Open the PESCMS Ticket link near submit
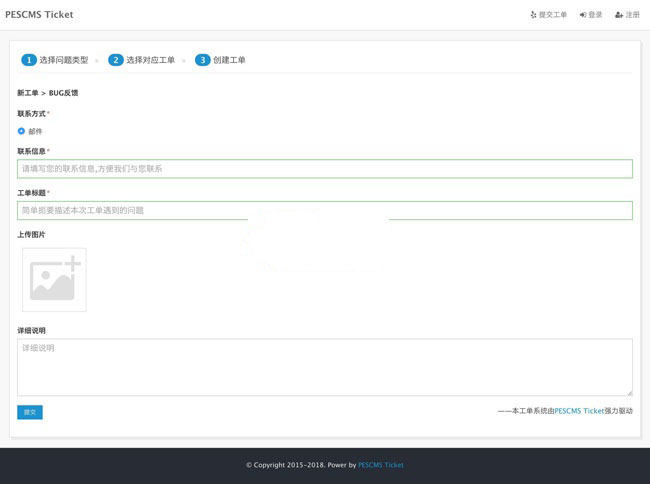This screenshot has width=650, height=484. pos(579,411)
